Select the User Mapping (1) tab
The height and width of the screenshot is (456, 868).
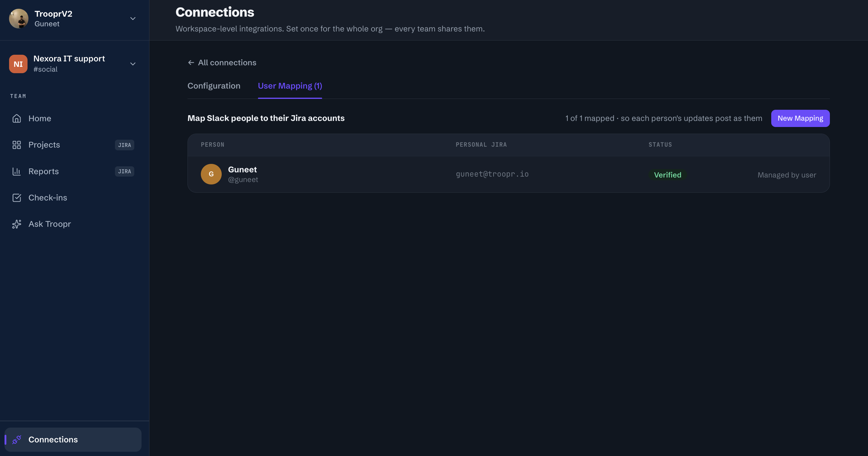pos(290,86)
